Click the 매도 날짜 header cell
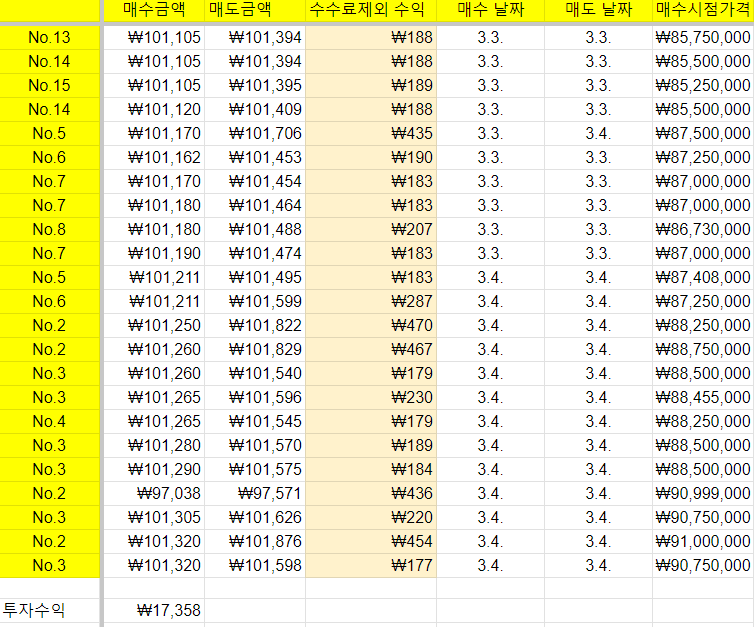This screenshot has height=627, width=754. pos(598,10)
